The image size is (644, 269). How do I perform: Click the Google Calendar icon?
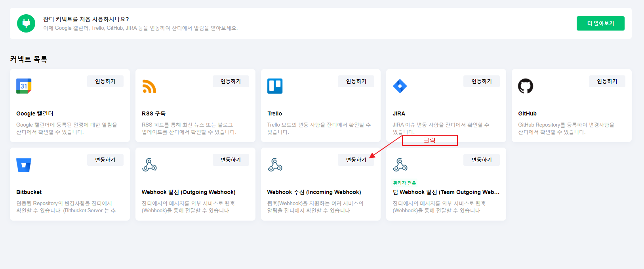[24, 86]
